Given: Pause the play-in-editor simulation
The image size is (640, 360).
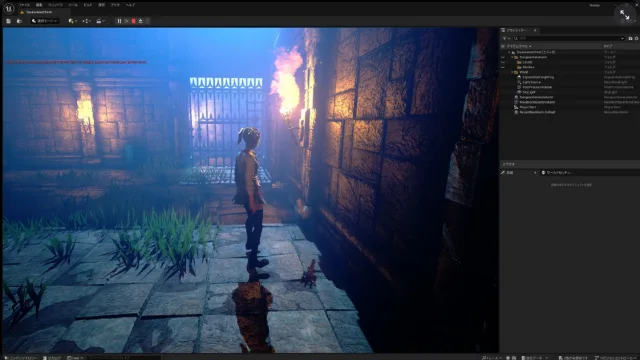Looking at the screenshot, I should (119, 21).
